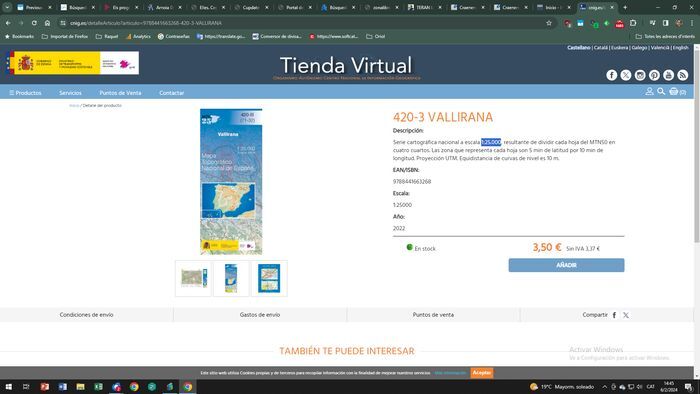Image resolution: width=700 pixels, height=394 pixels.
Task: Click the large Vallirana map cover image
Action: pos(231,182)
